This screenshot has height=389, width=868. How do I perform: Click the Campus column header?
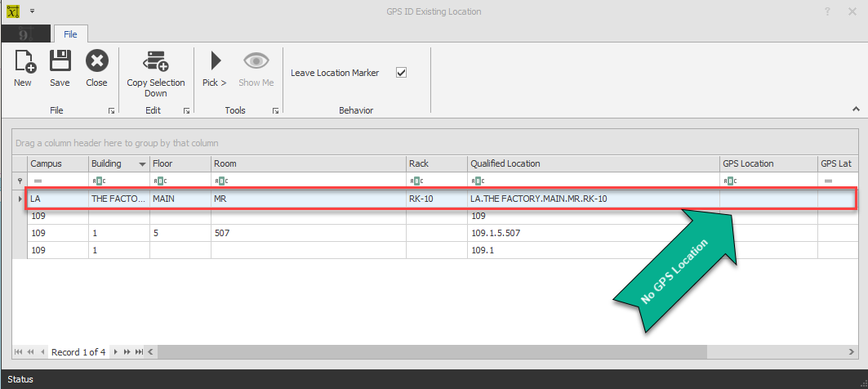tap(57, 163)
